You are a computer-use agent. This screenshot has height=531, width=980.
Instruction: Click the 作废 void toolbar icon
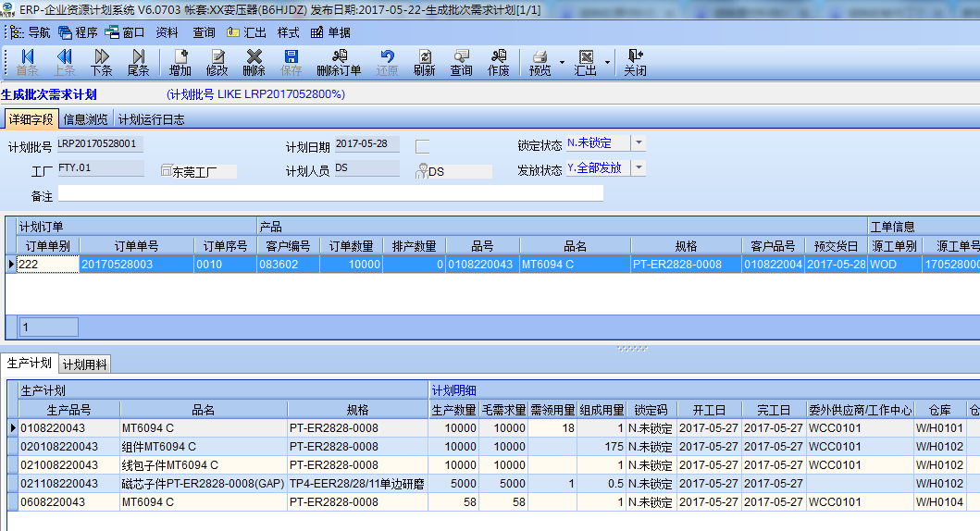tap(498, 63)
